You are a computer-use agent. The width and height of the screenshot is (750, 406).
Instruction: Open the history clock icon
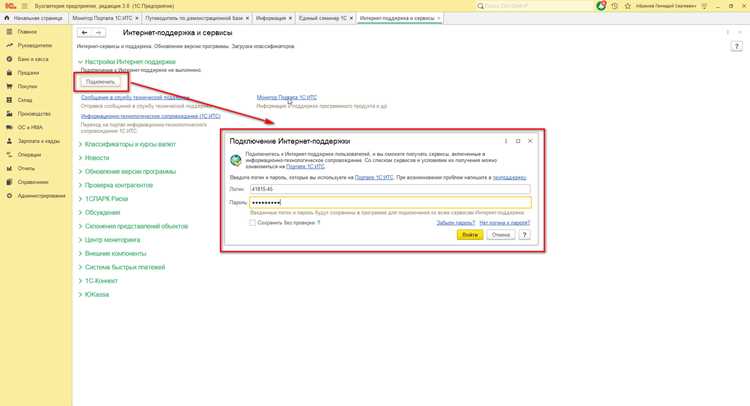point(615,6)
